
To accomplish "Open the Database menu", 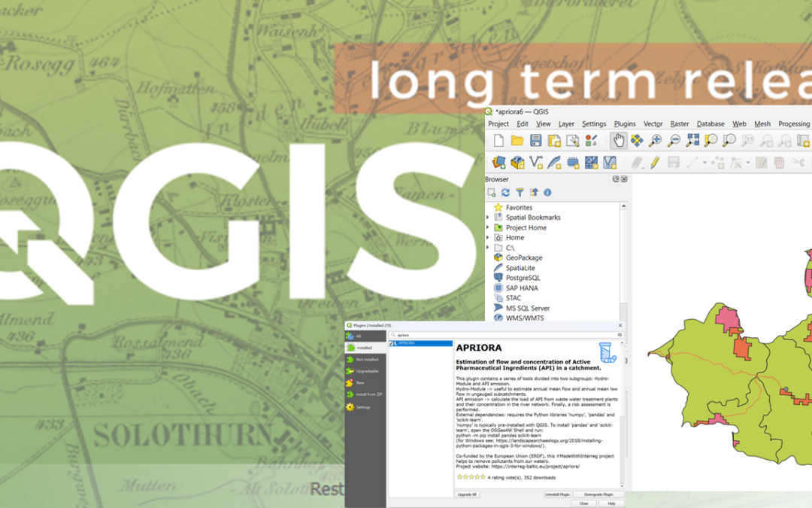I will tap(710, 124).
